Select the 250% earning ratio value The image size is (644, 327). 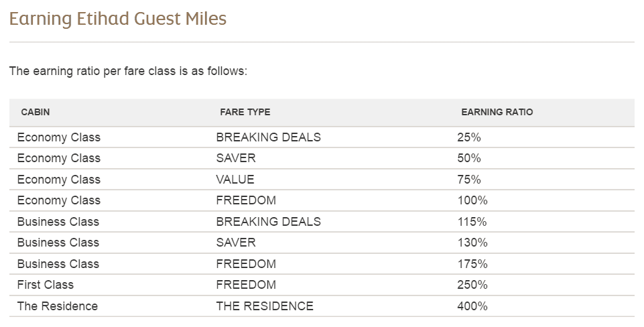coord(472,285)
